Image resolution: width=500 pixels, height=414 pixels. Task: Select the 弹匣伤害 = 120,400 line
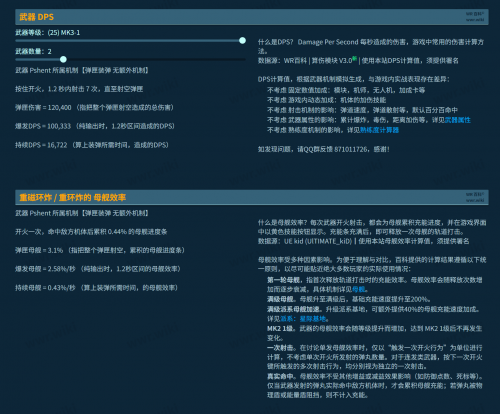coord(94,108)
